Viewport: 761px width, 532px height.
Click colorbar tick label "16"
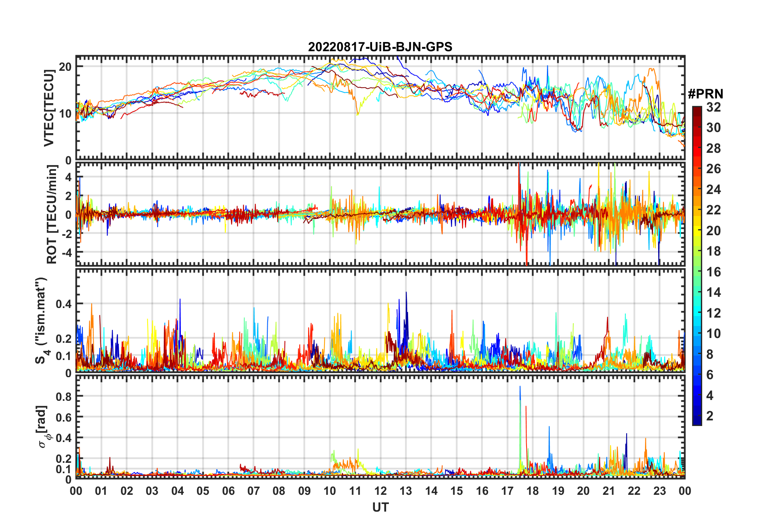(x=713, y=272)
